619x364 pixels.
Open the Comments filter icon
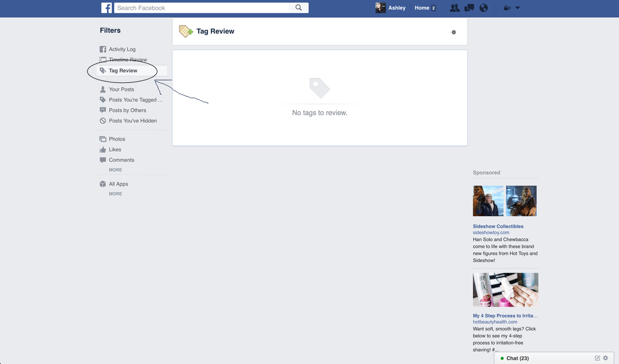point(103,160)
